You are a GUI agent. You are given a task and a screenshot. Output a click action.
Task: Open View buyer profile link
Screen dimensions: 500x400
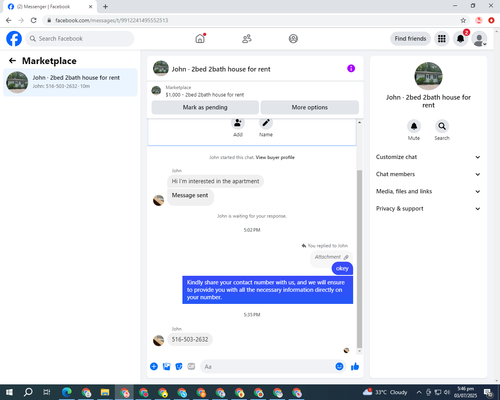click(x=275, y=157)
